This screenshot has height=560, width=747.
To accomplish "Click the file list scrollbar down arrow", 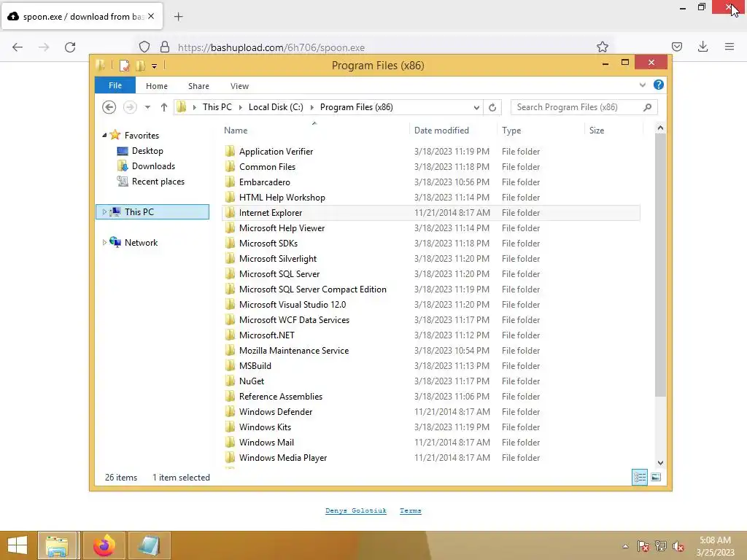I will pyautogui.click(x=660, y=463).
